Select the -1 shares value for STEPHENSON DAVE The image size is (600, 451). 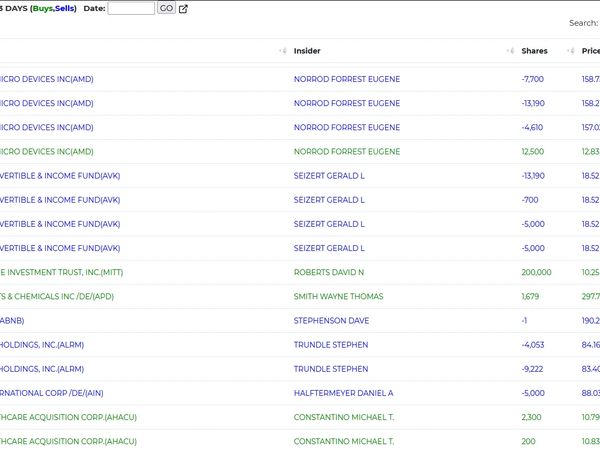524,321
